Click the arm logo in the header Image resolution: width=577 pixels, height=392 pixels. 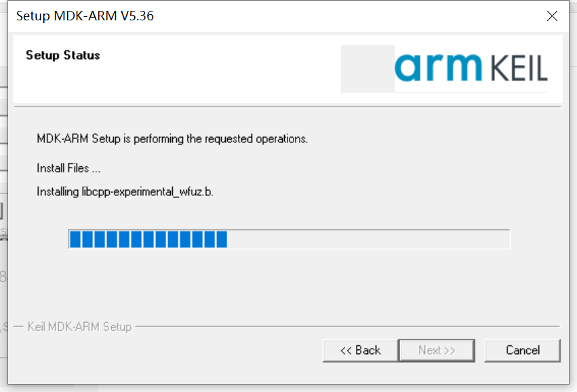(x=441, y=66)
